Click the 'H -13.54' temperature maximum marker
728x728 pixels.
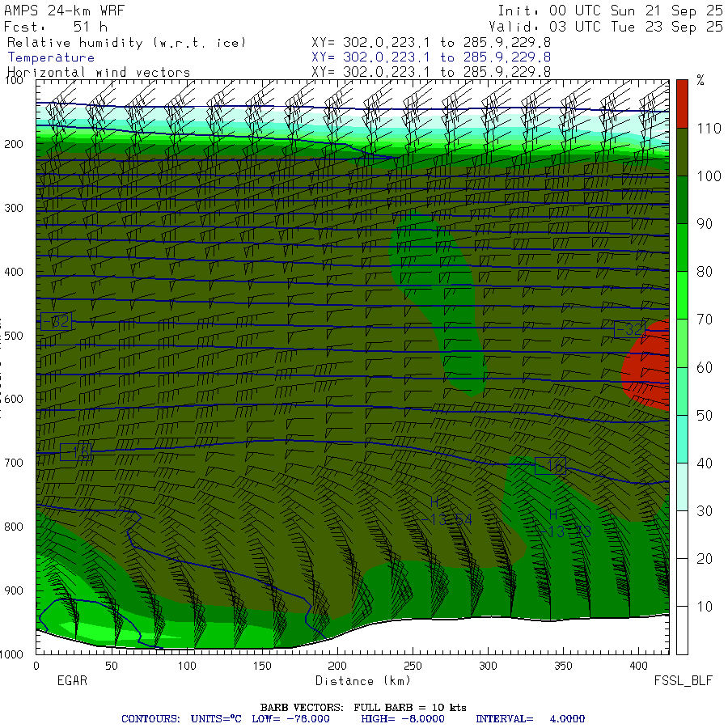click(x=446, y=512)
